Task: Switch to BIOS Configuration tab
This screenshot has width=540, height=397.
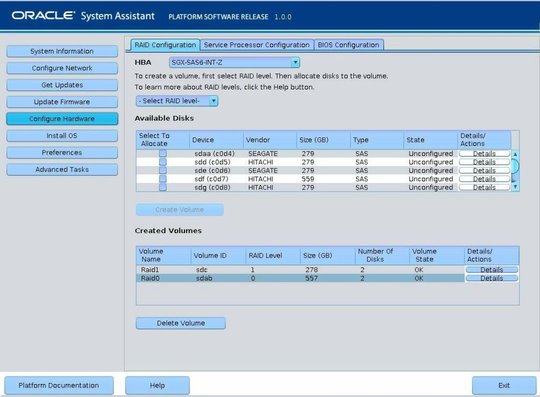Action: pos(349,45)
